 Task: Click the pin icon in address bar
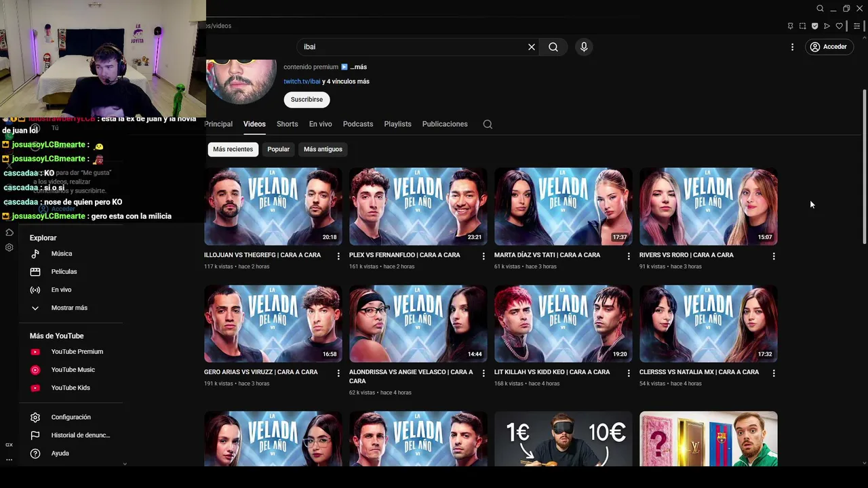pos(790,26)
